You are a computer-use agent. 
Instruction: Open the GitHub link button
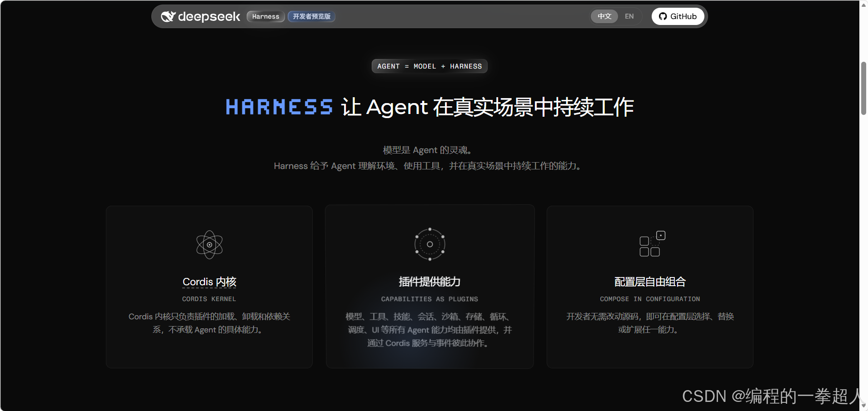(678, 16)
